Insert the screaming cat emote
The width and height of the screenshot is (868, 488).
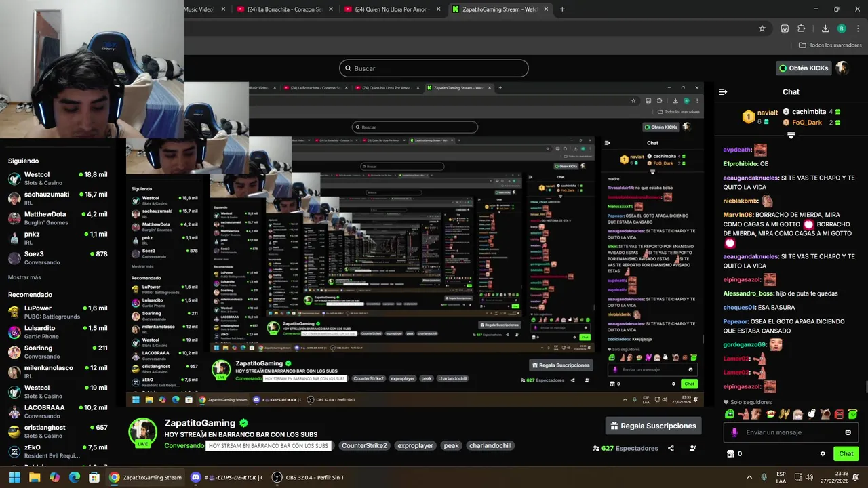click(825, 414)
